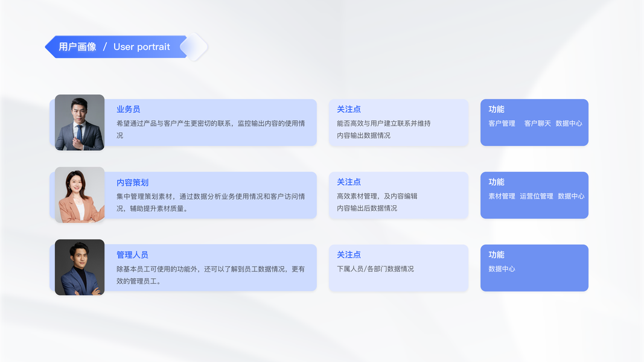Click text 下属人员/各部门数据情况
Viewport: 644px width, 362px height.
pyautogui.click(x=375, y=269)
